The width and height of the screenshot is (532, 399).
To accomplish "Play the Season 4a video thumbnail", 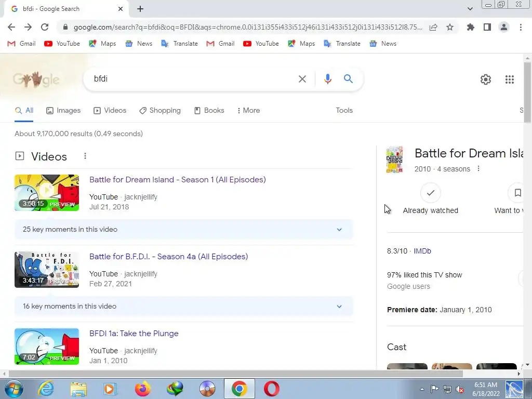I will click(47, 270).
